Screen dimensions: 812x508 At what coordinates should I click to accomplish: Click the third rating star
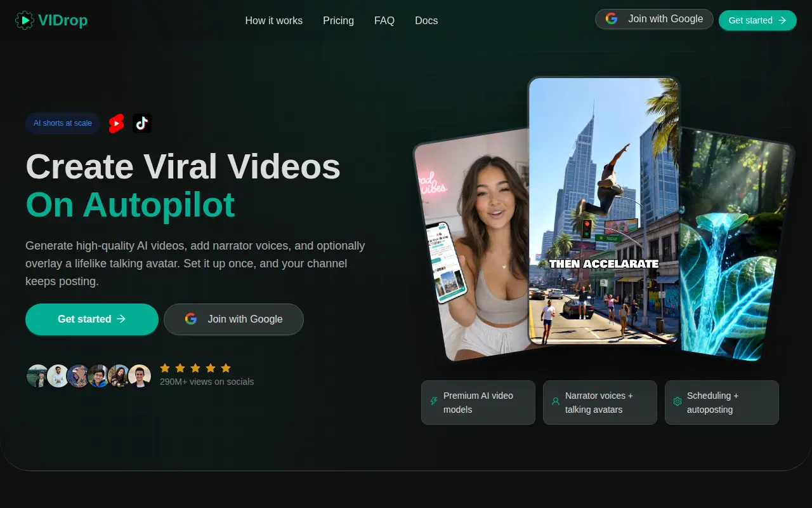pos(195,368)
